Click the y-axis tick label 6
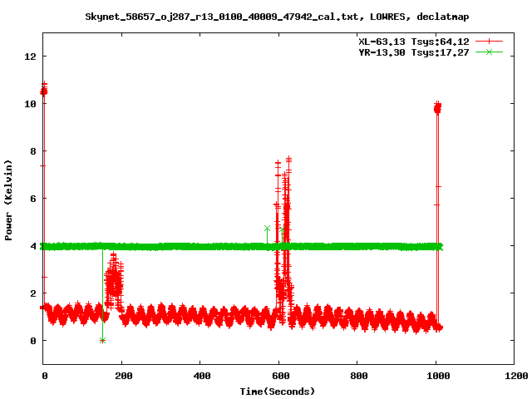Image resolution: width=532 pixels, height=399 pixels. pyautogui.click(x=33, y=199)
